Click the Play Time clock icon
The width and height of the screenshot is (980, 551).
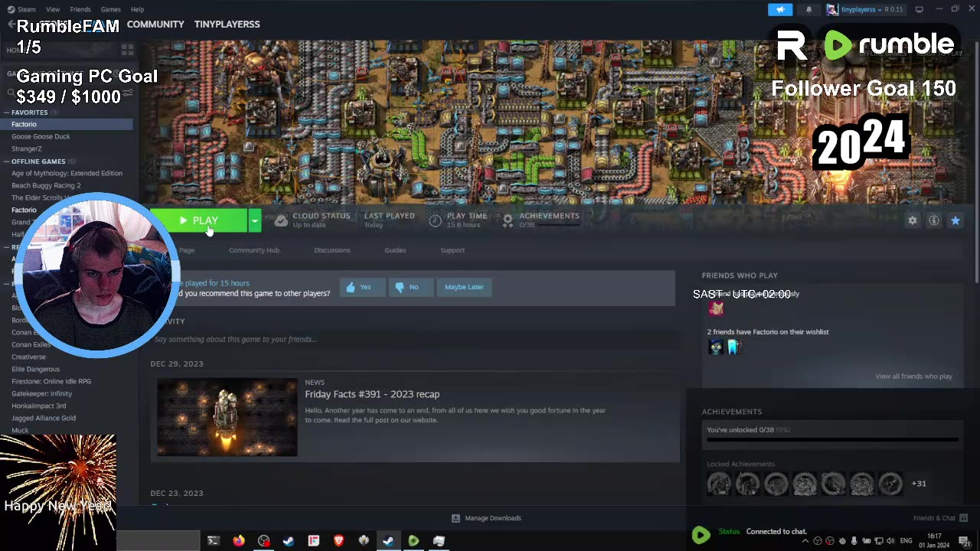point(435,220)
